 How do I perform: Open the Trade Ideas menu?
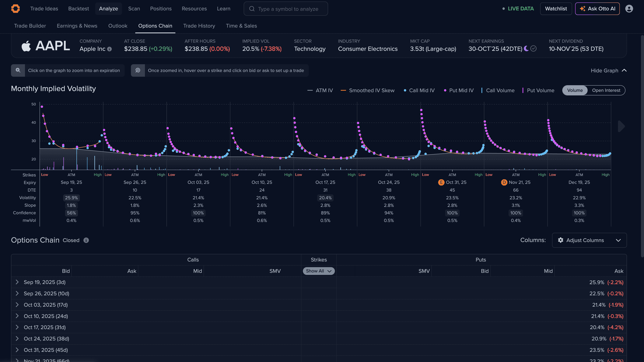(44, 9)
